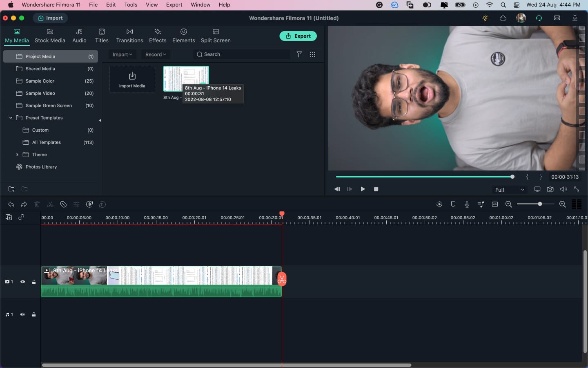588x368 pixels.
Task: Click in the media Search field
Action: point(242,54)
